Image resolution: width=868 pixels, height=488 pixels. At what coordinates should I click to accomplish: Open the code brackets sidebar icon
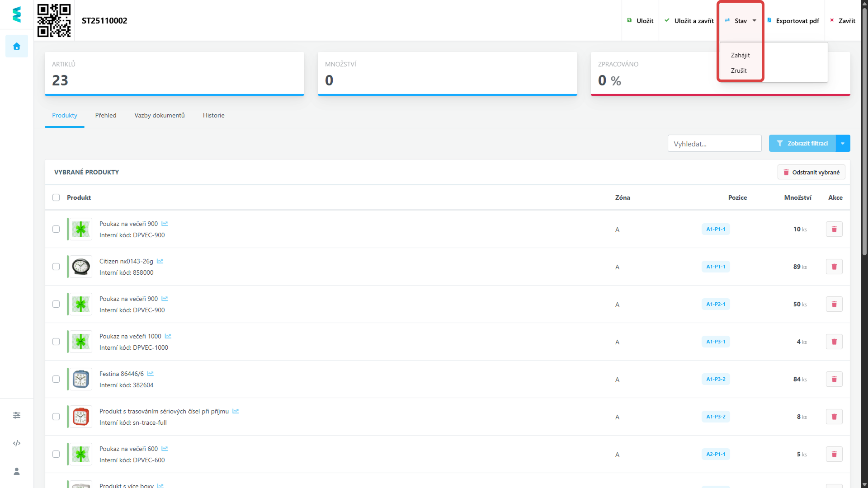click(17, 443)
